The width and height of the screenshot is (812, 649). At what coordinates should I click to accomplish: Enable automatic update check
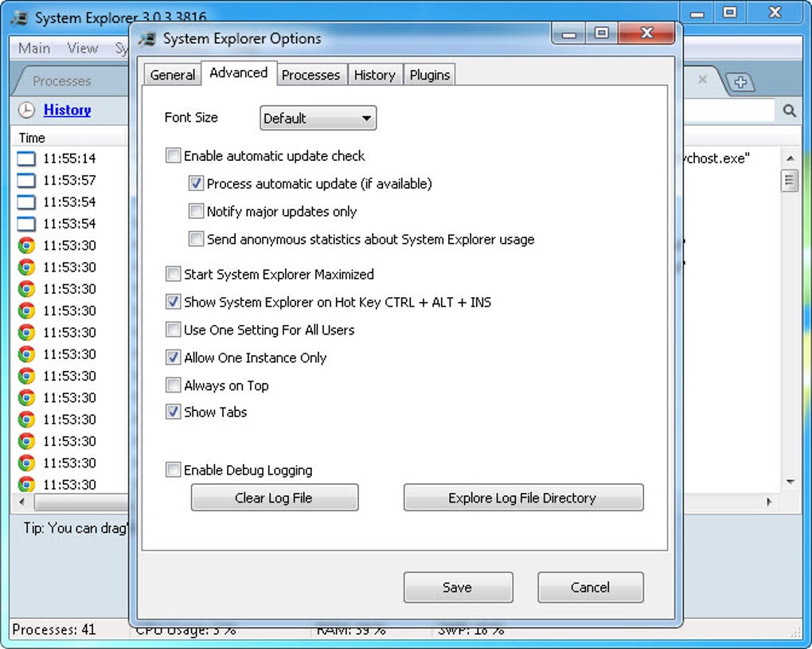click(x=173, y=155)
